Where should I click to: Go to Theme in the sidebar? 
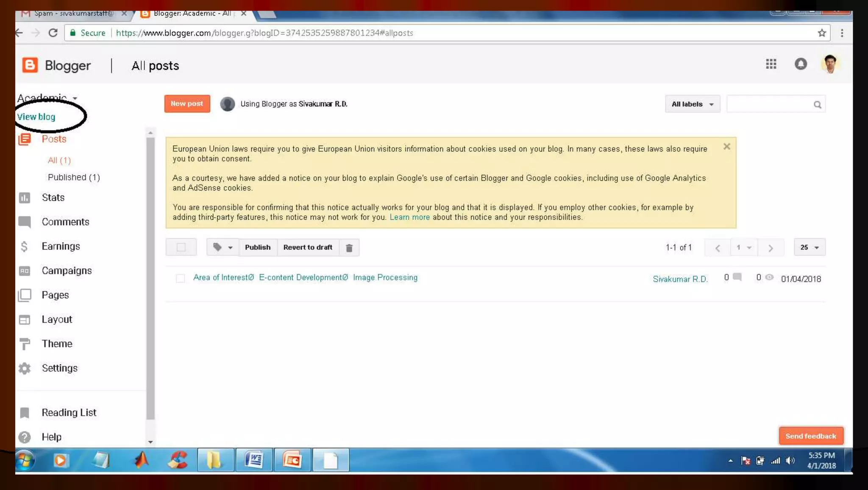(57, 344)
